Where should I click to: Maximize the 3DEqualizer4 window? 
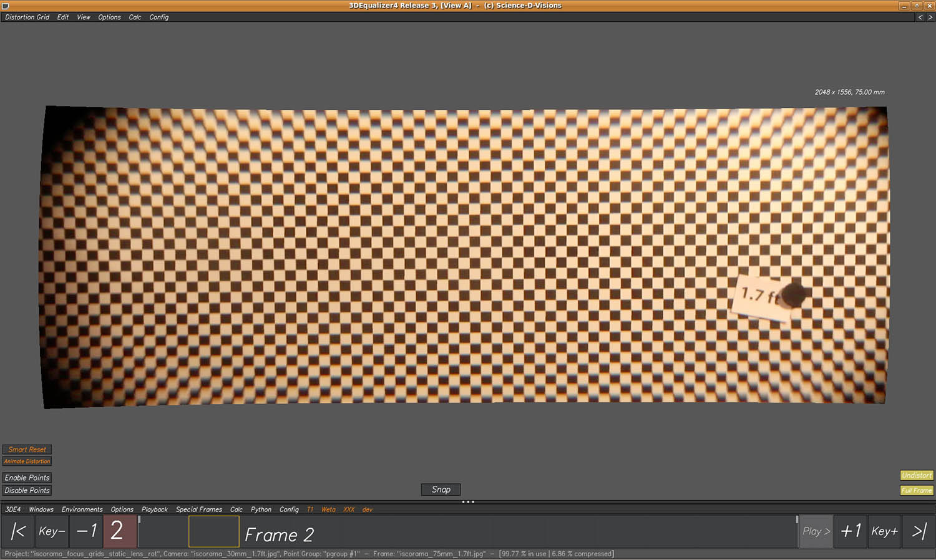pos(916,6)
